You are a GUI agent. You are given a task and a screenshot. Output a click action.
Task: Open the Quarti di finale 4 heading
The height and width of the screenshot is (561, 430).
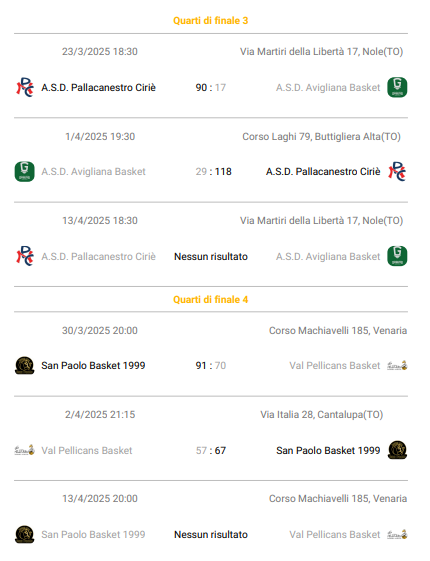(x=211, y=299)
